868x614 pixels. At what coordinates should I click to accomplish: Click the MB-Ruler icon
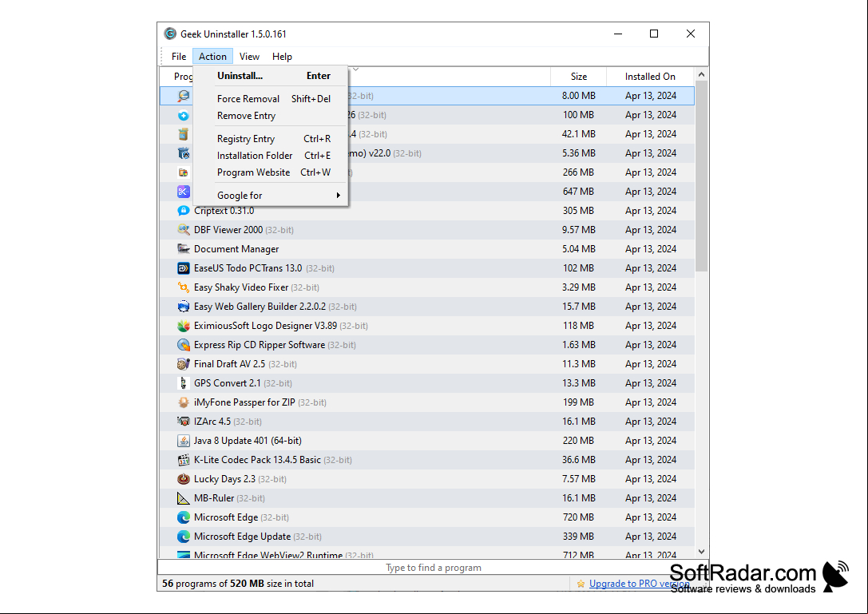pos(183,497)
